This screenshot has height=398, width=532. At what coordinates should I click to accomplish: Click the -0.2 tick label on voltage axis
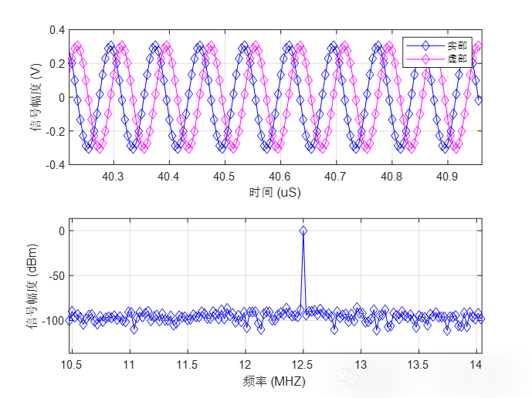pyautogui.click(x=55, y=131)
